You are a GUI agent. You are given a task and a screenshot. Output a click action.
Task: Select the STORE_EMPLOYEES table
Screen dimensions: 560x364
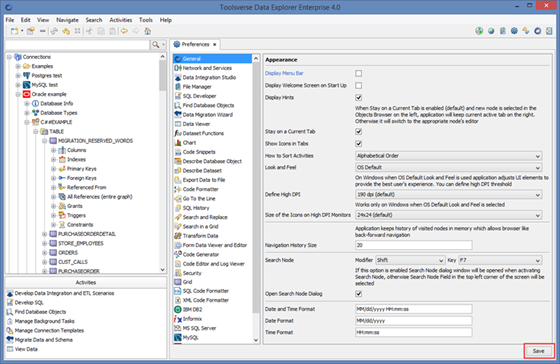[x=81, y=243]
